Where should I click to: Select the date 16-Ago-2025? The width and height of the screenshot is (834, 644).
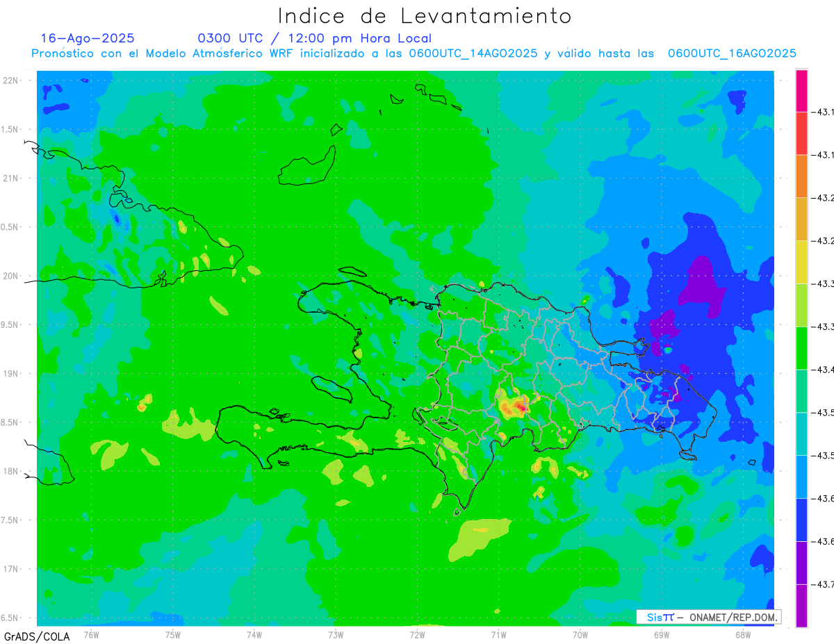88,38
